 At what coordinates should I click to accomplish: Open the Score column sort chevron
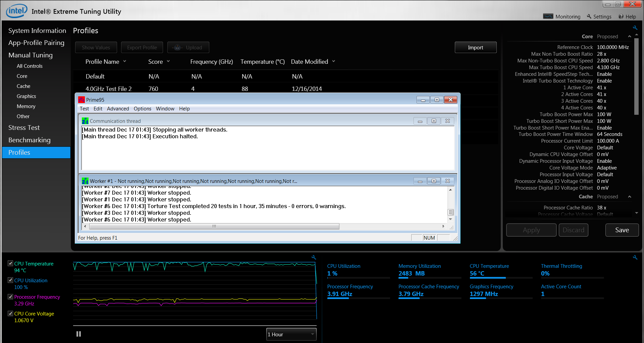pyautogui.click(x=168, y=61)
